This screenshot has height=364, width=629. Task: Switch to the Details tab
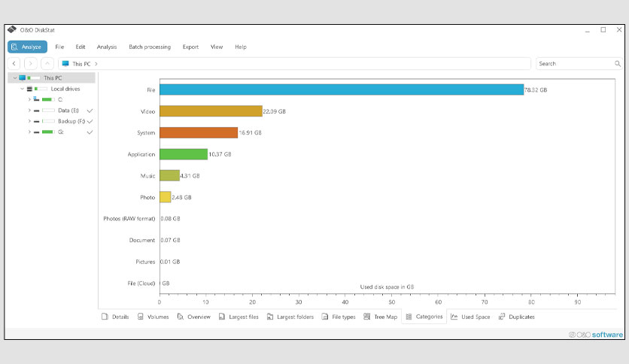pyautogui.click(x=115, y=317)
